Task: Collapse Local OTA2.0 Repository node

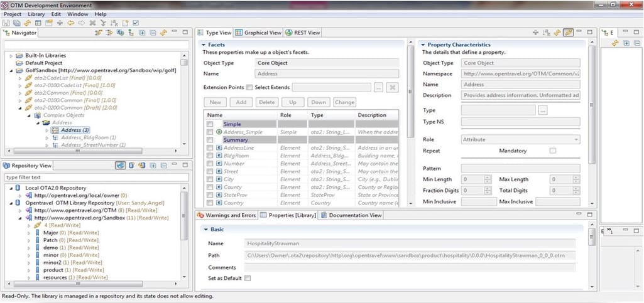Action: [x=11, y=188]
